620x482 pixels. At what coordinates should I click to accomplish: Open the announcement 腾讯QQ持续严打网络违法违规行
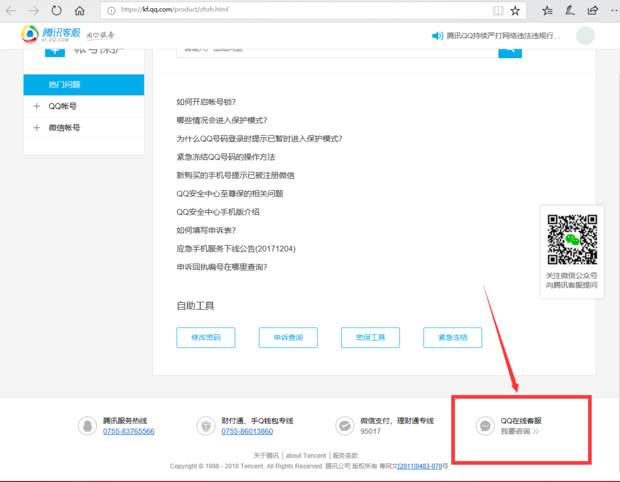coord(503,36)
